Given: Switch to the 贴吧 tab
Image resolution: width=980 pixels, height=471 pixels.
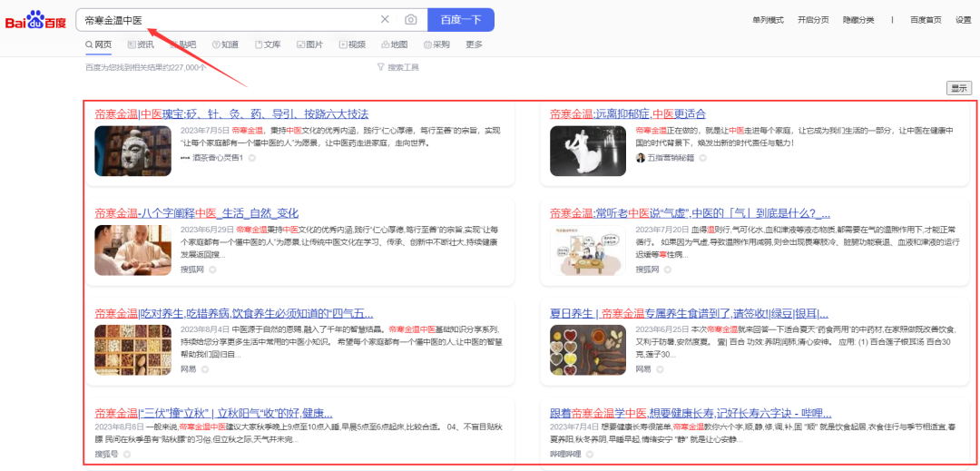Looking at the screenshot, I should (182, 44).
